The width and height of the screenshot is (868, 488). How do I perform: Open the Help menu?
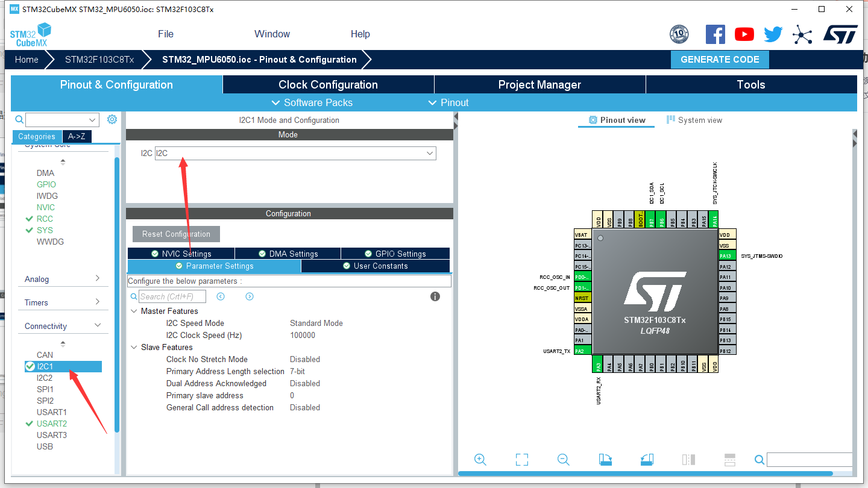(360, 34)
